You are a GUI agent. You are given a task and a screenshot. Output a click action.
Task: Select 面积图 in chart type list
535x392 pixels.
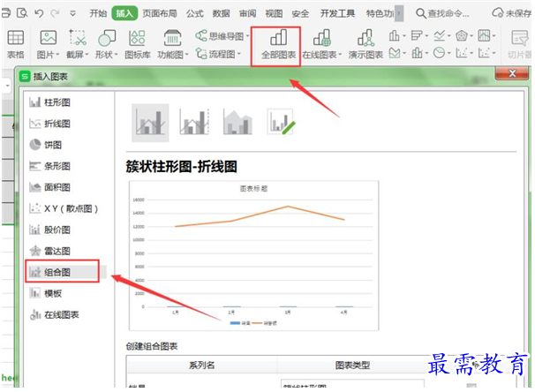(x=49, y=187)
